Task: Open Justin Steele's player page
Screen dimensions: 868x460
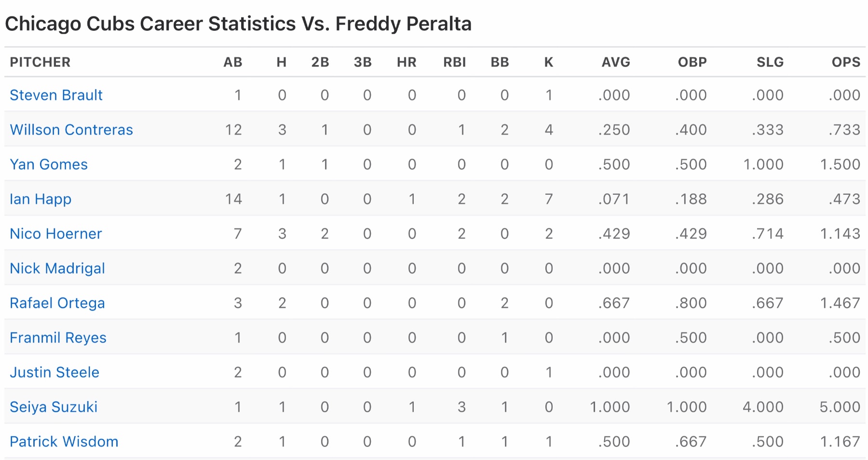Action: (x=54, y=372)
